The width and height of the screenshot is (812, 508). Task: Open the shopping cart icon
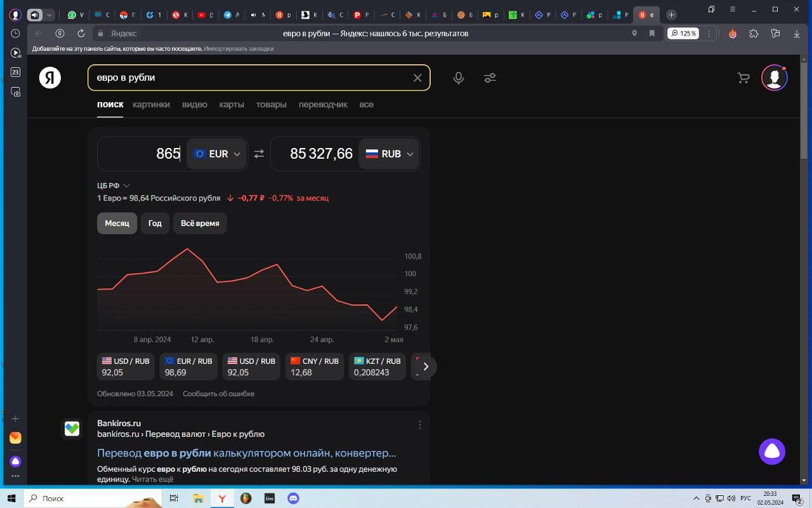(743, 77)
